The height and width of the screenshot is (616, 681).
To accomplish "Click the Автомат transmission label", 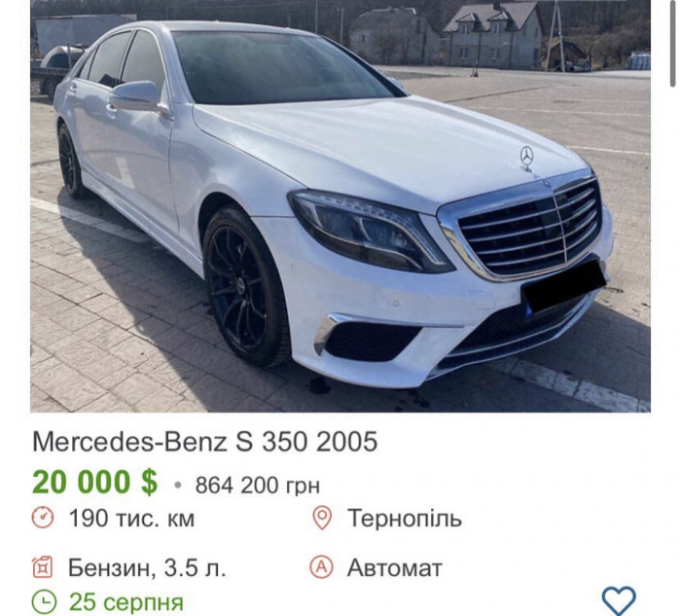I will pyautogui.click(x=394, y=567).
